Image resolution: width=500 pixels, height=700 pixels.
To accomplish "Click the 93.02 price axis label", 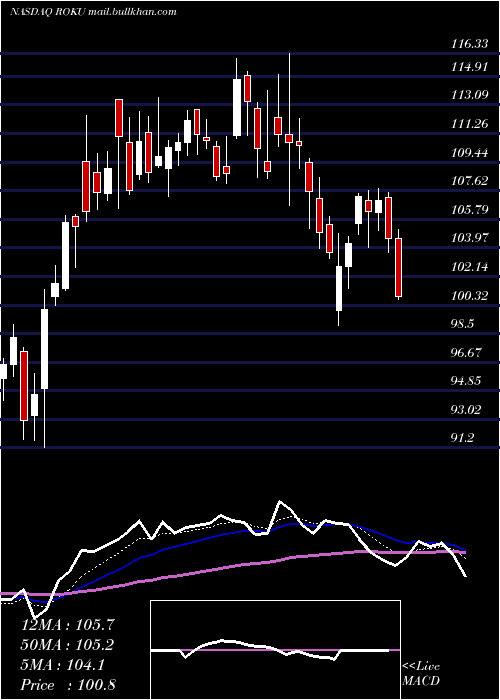I will pos(466,409).
